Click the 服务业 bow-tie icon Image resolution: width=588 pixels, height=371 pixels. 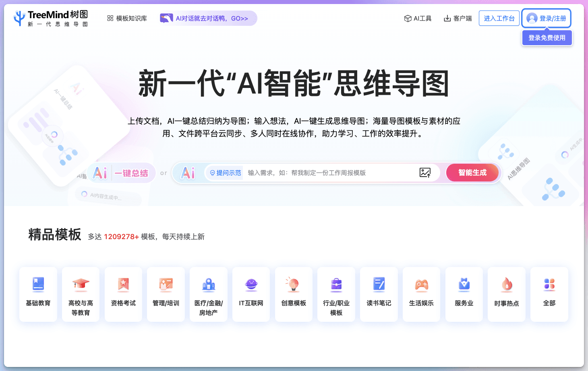point(464,284)
